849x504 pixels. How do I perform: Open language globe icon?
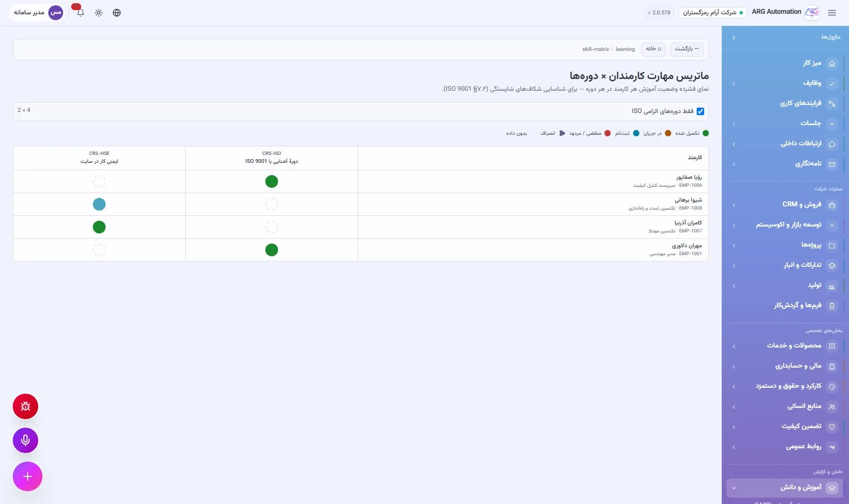click(117, 13)
